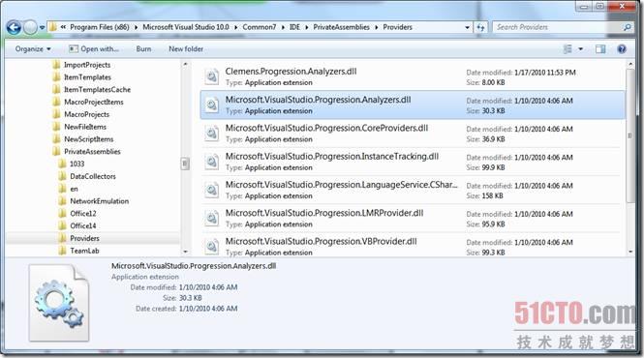Click the navigation pane scroll up arrow
644x358 pixels.
(x=185, y=65)
